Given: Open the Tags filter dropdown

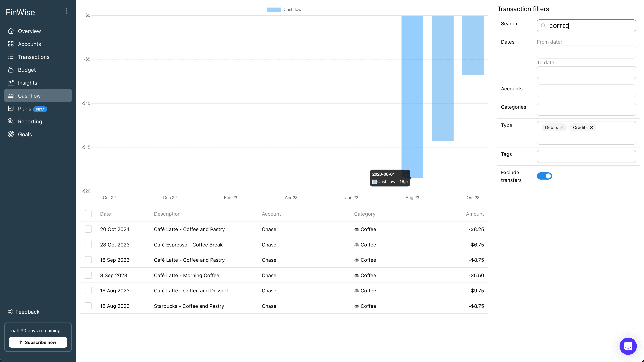Looking at the screenshot, I should click(x=586, y=156).
